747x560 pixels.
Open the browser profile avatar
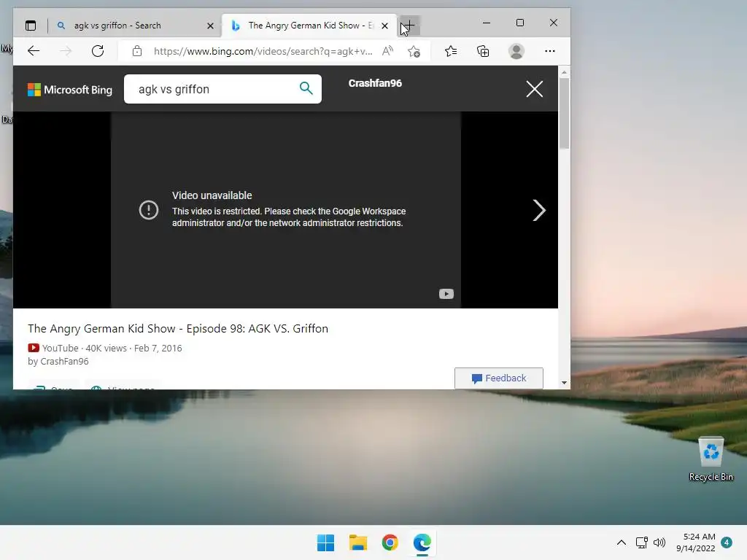tap(516, 51)
